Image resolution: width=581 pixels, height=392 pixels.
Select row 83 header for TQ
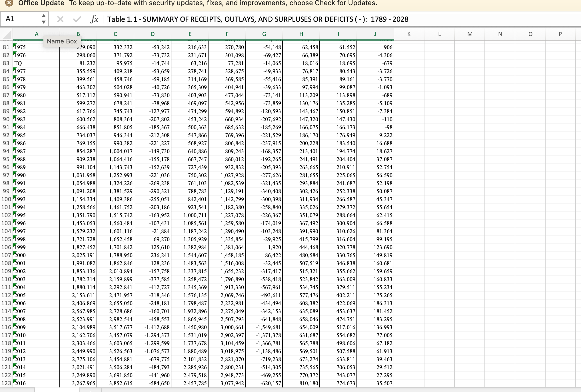[6, 63]
